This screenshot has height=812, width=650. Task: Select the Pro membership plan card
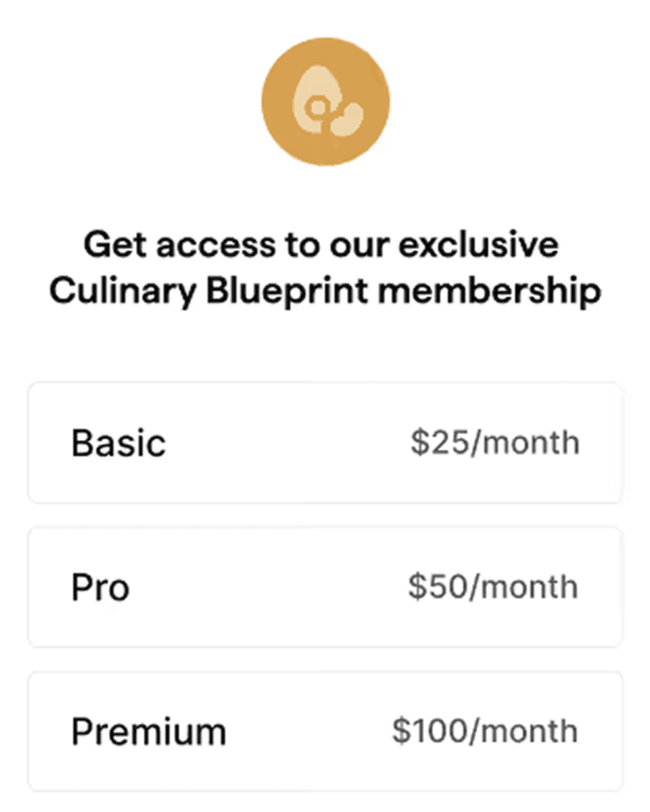pyautogui.click(x=325, y=587)
